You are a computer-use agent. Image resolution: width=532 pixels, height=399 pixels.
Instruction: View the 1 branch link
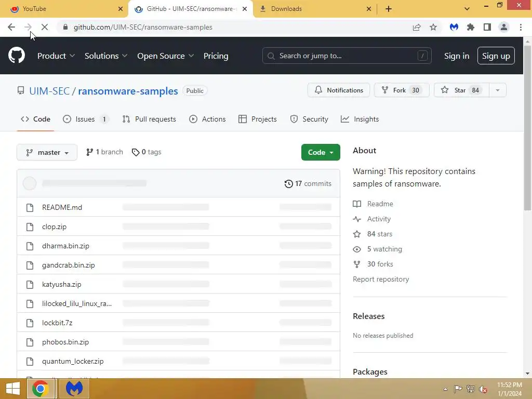click(x=104, y=152)
